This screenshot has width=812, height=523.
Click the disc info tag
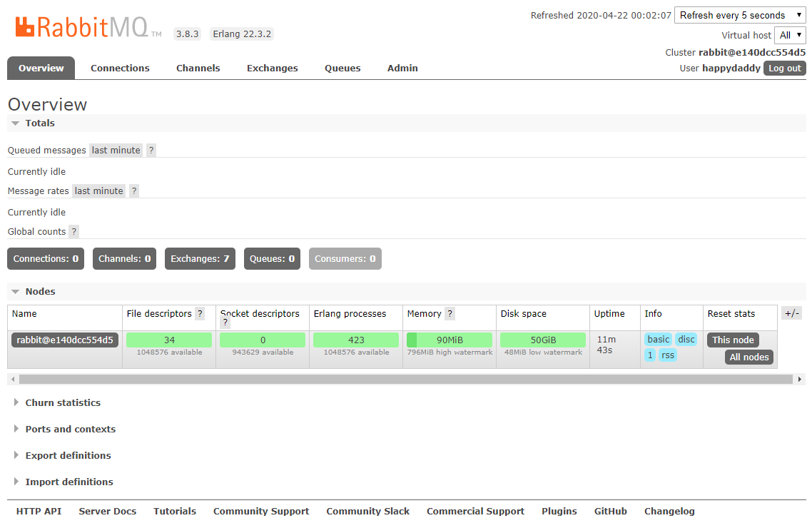[x=686, y=339]
